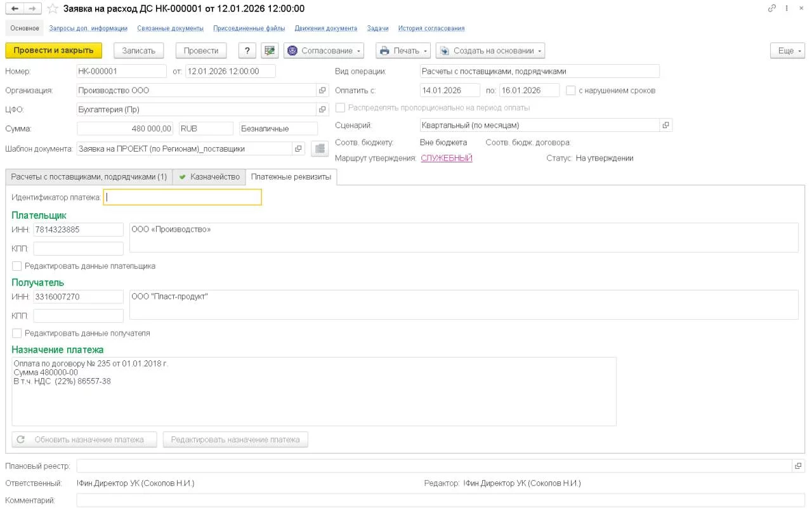
Task: Open the Задачи section
Action: coord(377,29)
